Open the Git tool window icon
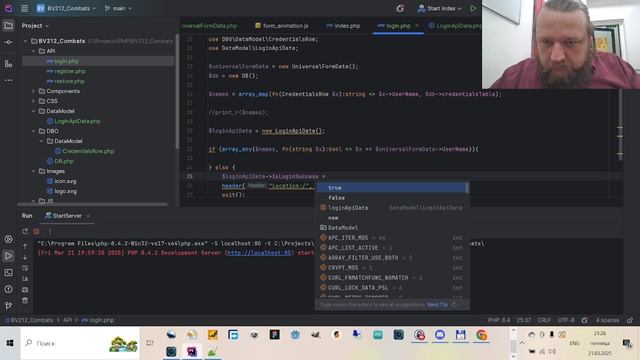This screenshot has height=360, width=640. (8, 305)
